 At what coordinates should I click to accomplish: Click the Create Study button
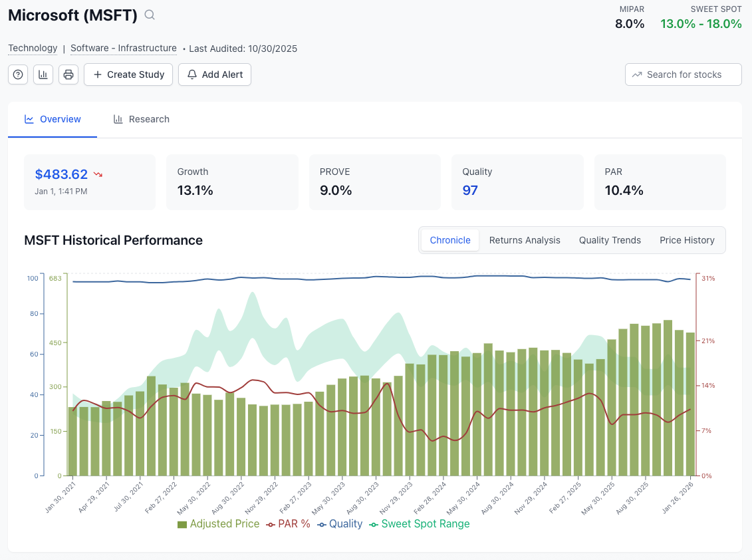click(x=128, y=74)
